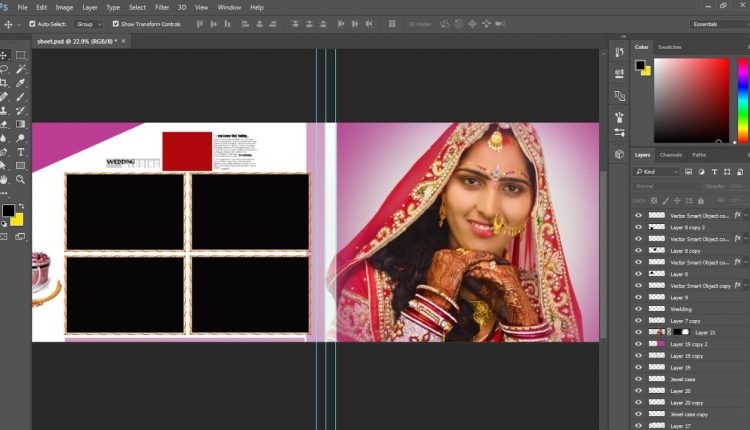This screenshot has height=430, width=750.
Task: Switch to the Swatches tab
Action: 669,47
